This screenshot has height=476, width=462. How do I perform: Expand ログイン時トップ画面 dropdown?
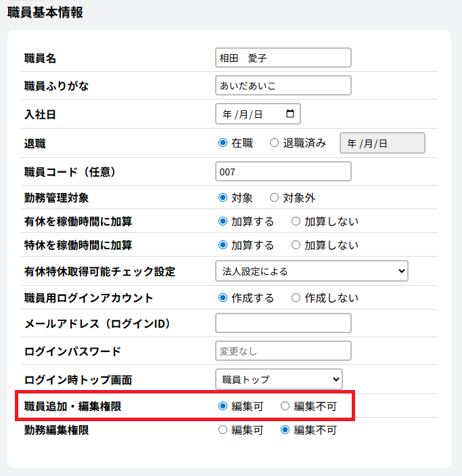click(x=279, y=379)
